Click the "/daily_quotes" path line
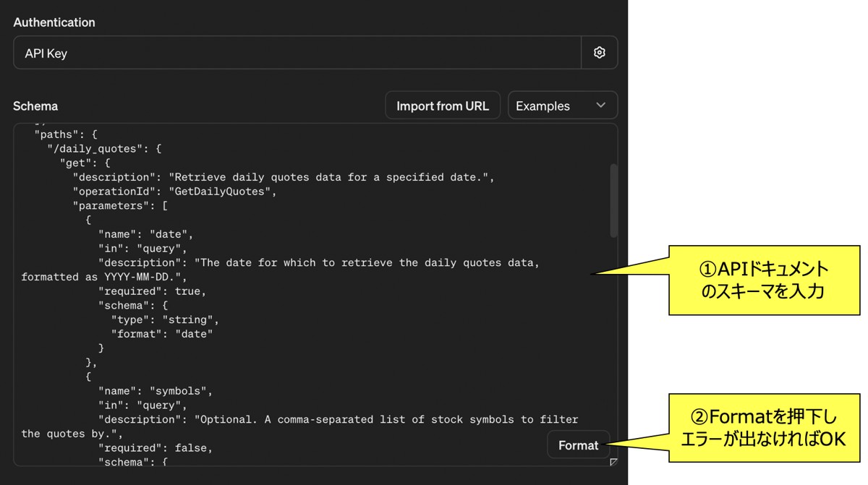The height and width of the screenshot is (485, 868). (103, 149)
